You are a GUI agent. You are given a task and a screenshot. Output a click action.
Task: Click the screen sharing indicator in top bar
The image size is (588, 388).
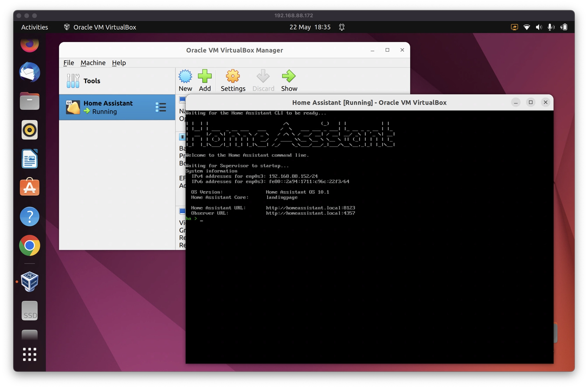(x=514, y=27)
